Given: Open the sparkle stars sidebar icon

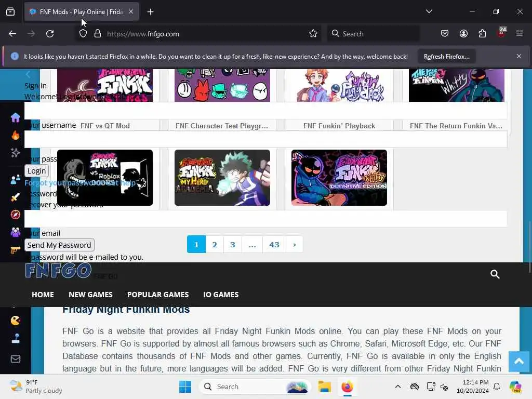Looking at the screenshot, I should click(x=15, y=153).
